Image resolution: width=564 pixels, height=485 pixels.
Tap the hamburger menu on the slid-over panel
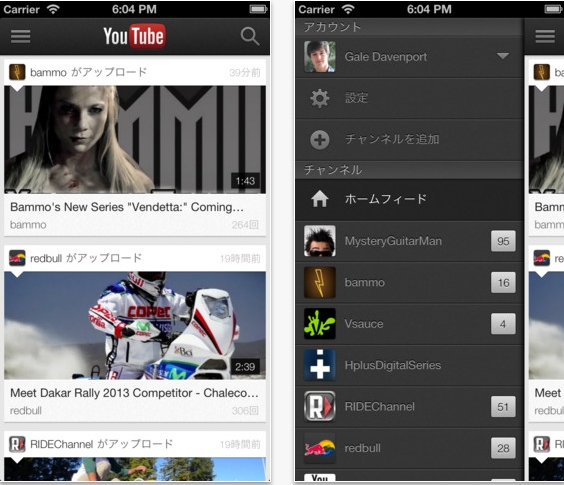(x=545, y=36)
